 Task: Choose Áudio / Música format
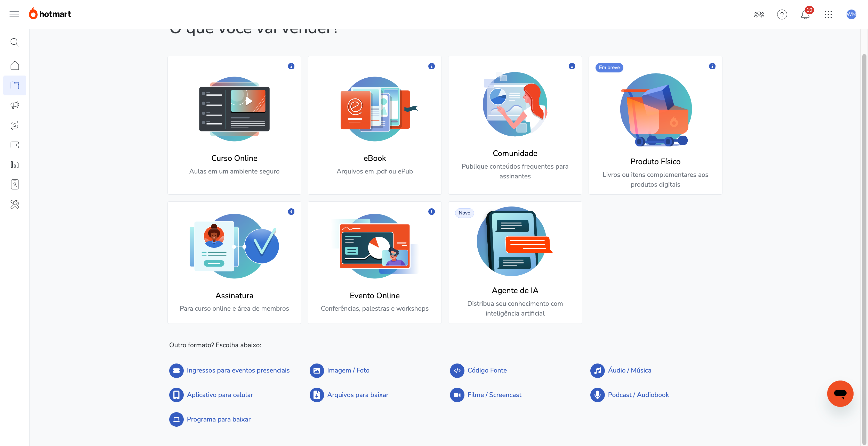click(621, 371)
